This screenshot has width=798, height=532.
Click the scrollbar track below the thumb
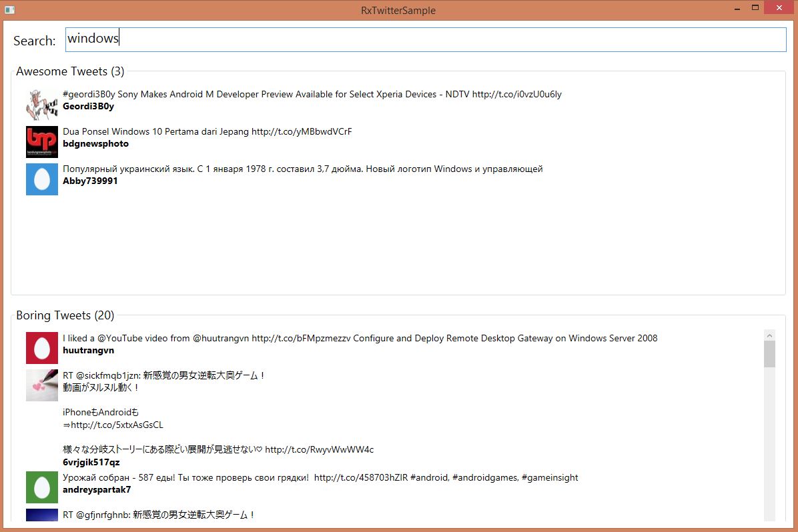point(769,443)
